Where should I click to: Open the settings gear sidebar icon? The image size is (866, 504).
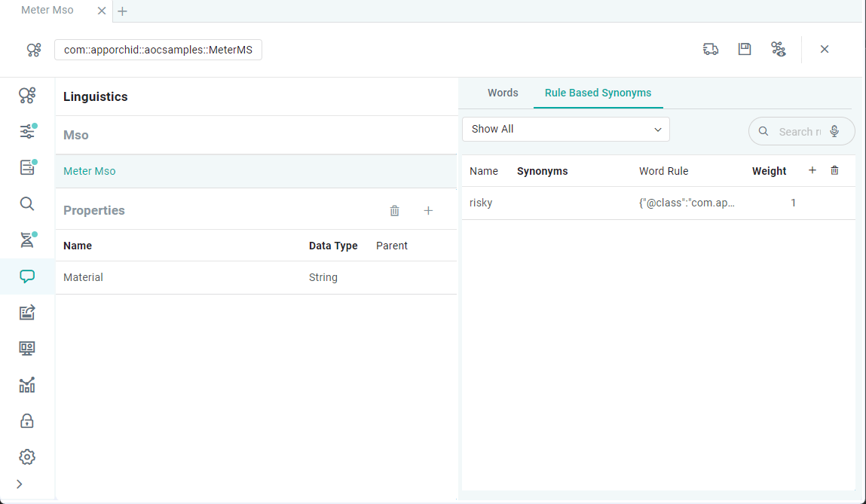tap(27, 457)
